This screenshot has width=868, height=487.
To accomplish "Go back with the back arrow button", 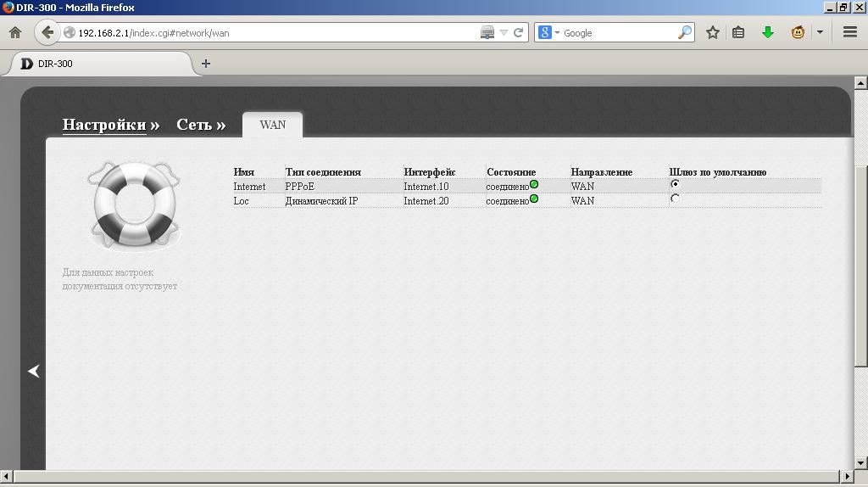I will pyautogui.click(x=47, y=33).
